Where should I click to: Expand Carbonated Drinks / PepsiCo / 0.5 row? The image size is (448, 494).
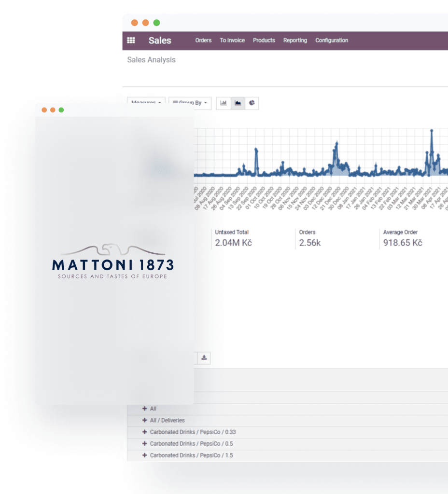click(x=145, y=444)
